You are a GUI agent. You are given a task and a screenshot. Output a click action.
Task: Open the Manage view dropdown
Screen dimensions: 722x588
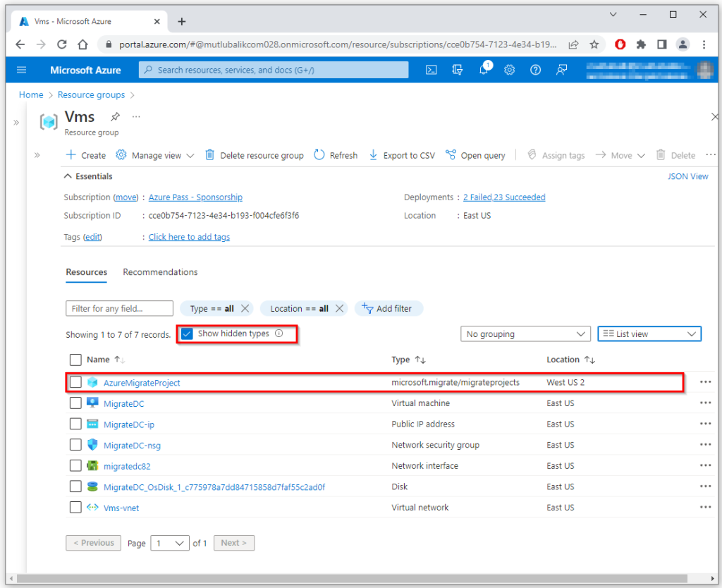(x=155, y=155)
